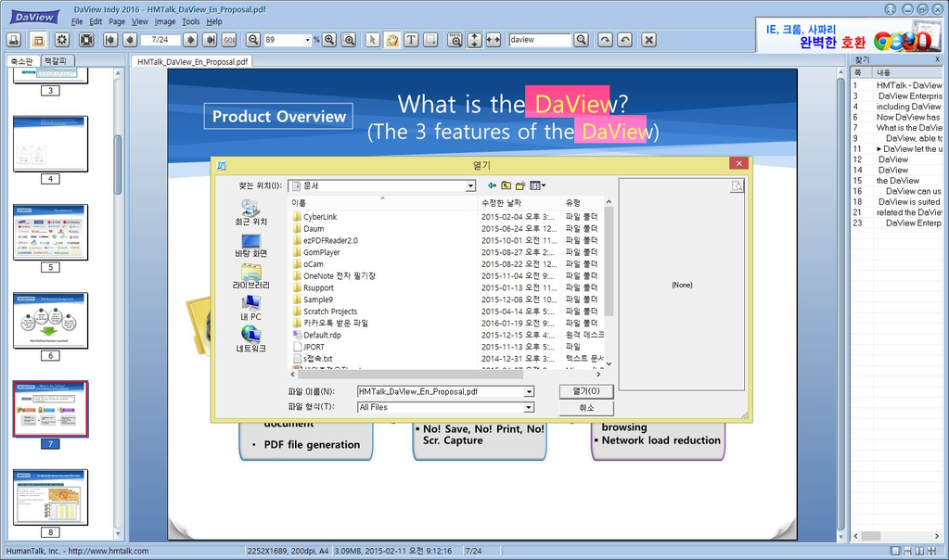The image size is (949, 560).
Task: Select the Default.rdp file in the list
Action: coord(322,335)
